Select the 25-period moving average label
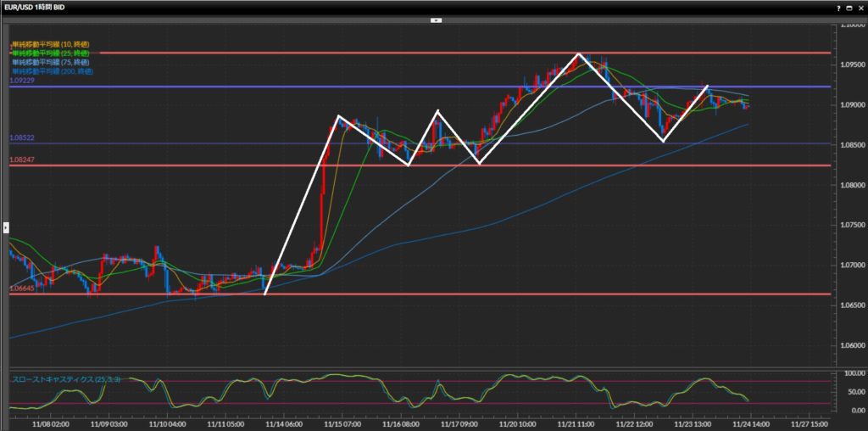Image resolution: width=868 pixels, height=431 pixels. pyautogui.click(x=50, y=53)
